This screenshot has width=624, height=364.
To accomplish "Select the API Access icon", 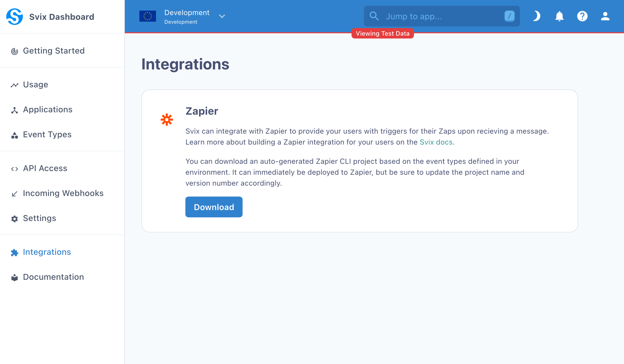I will (14, 168).
